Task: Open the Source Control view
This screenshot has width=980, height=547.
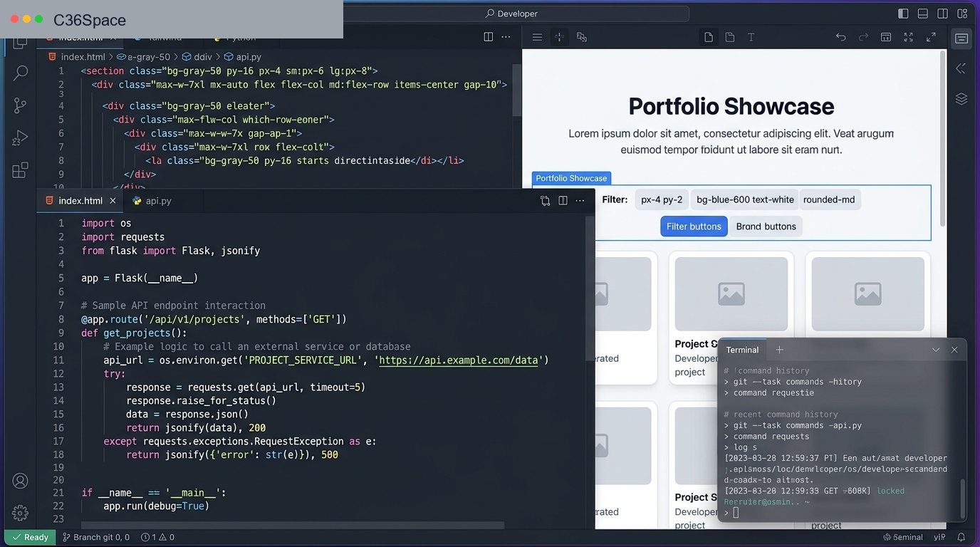Action: (21, 105)
